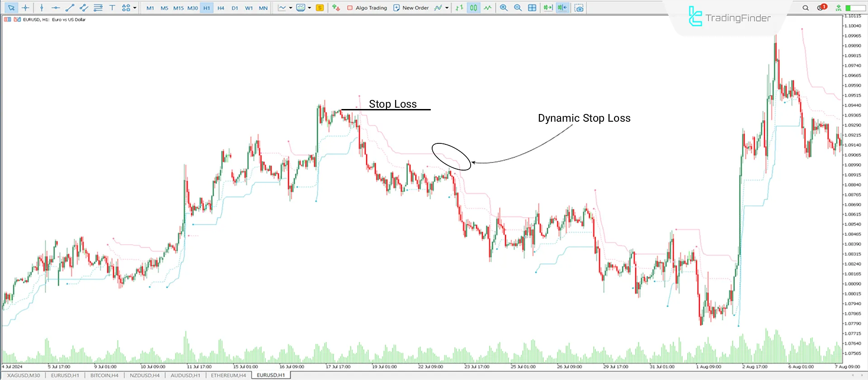Tile chart windows grid icon

(x=532, y=8)
